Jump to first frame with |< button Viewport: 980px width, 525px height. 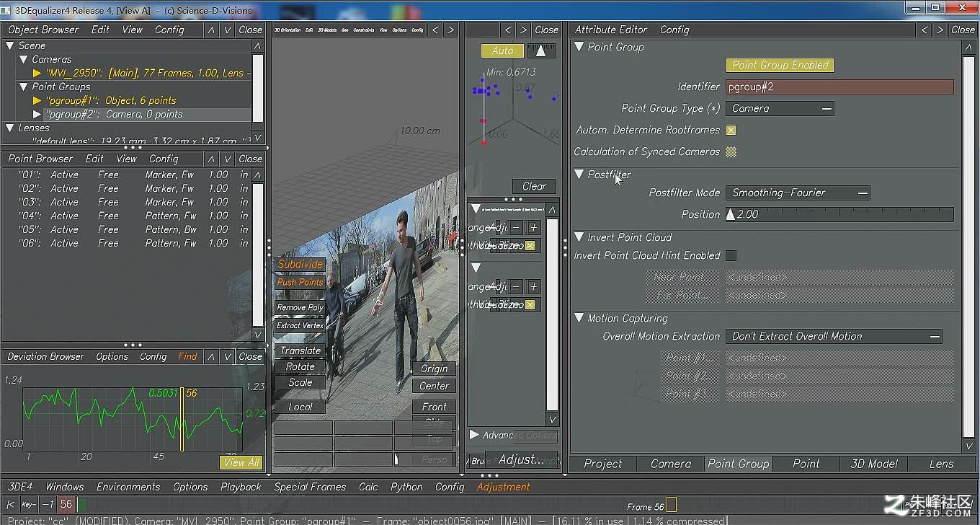coord(12,505)
